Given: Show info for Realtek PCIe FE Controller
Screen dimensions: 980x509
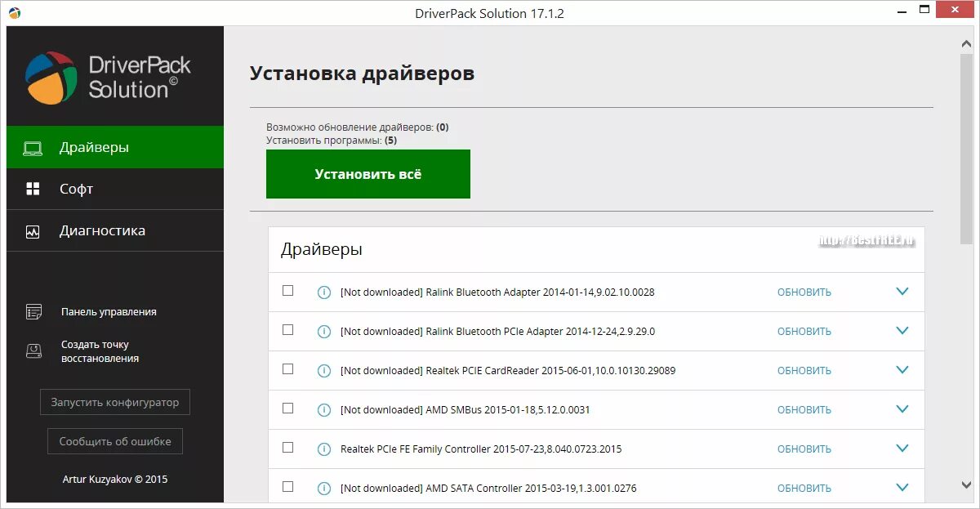Looking at the screenshot, I should 323,449.
